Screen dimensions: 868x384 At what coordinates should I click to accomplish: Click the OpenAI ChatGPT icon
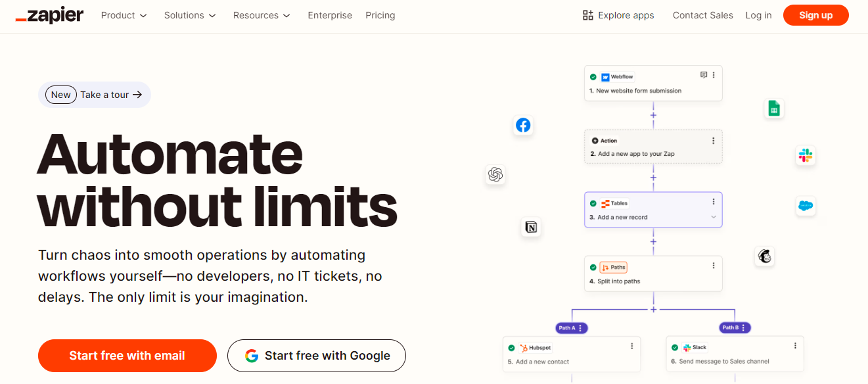click(x=495, y=174)
